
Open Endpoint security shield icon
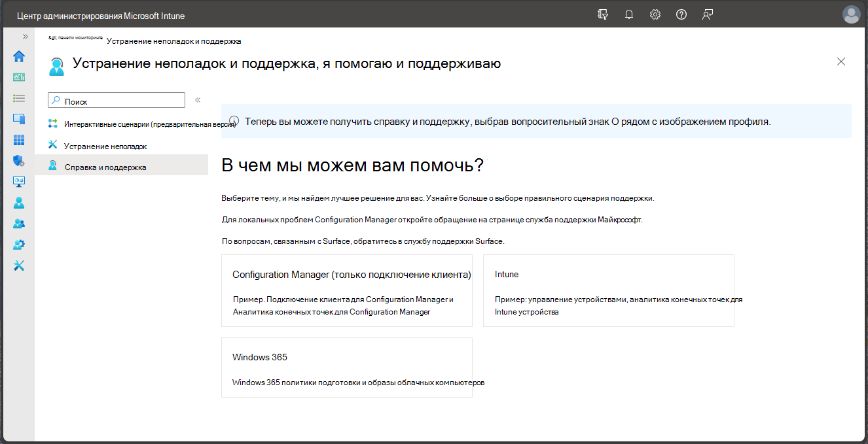point(19,161)
